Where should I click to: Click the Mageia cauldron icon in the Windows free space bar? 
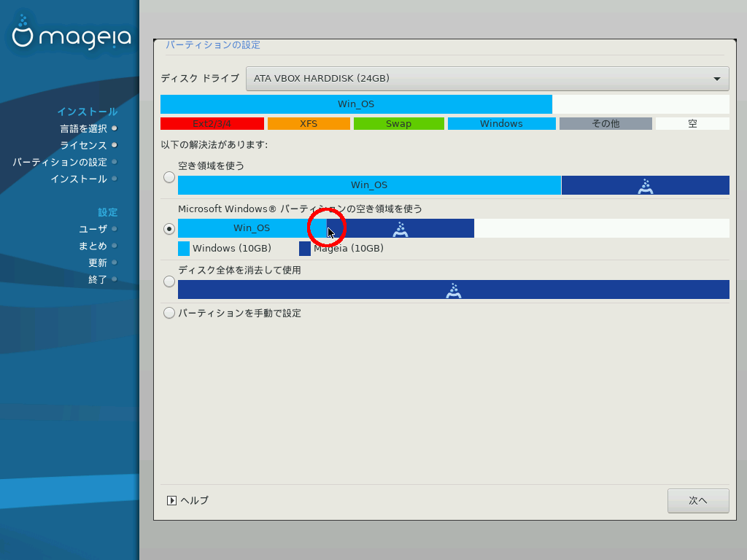pyautogui.click(x=400, y=230)
